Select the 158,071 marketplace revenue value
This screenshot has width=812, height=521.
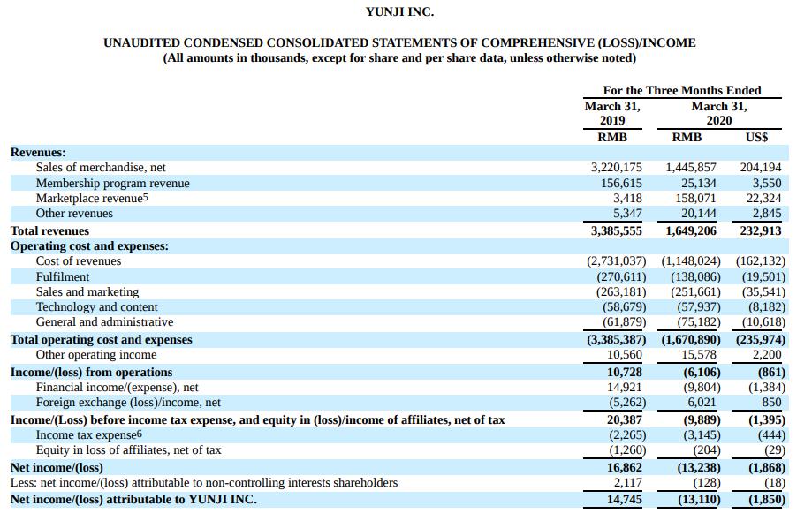(x=696, y=198)
